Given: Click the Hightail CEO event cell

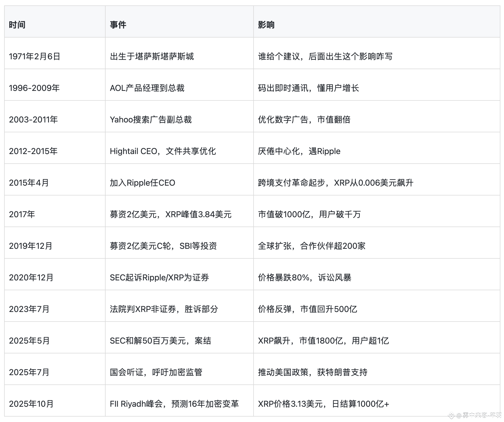Looking at the screenshot, I should (x=163, y=151).
